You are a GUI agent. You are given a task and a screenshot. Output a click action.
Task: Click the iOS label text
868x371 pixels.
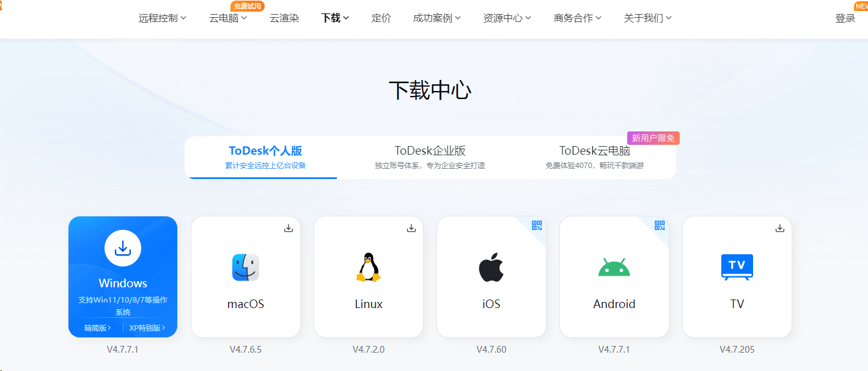(491, 304)
